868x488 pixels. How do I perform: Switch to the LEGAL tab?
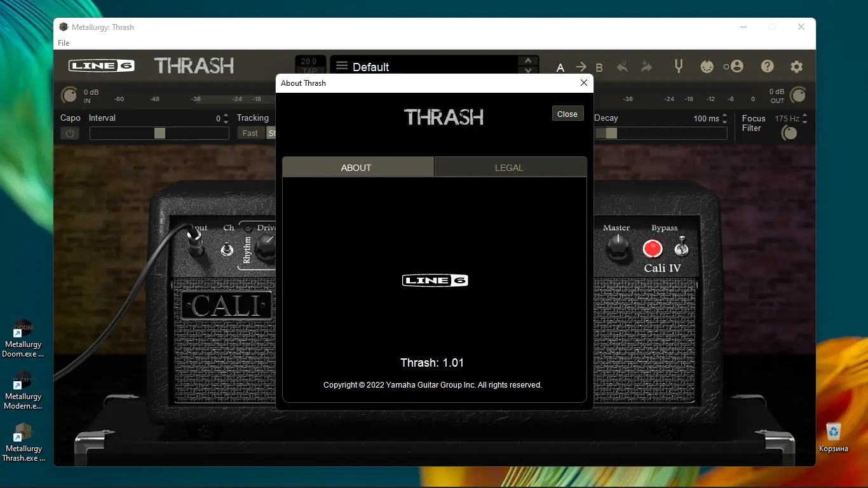tap(511, 168)
